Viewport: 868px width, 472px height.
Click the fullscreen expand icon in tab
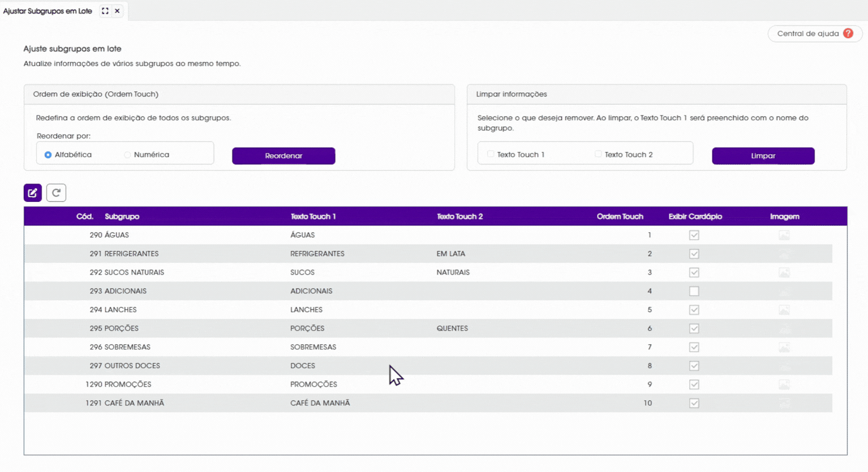pyautogui.click(x=105, y=11)
